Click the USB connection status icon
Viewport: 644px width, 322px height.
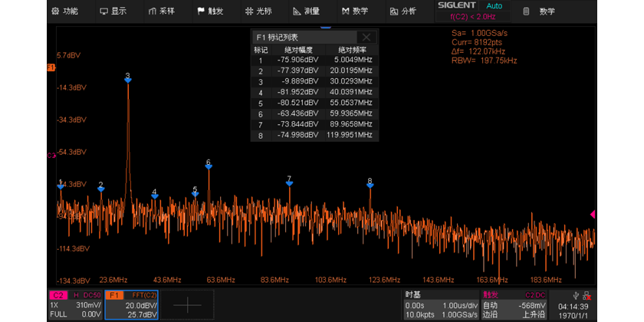(575, 294)
